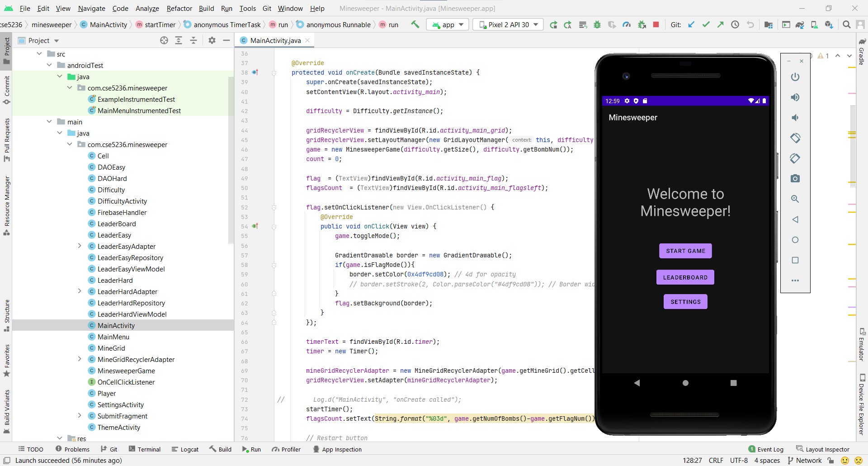Show Git history with the clock icon
Viewport: 868px width, 466px height.
click(735, 24)
